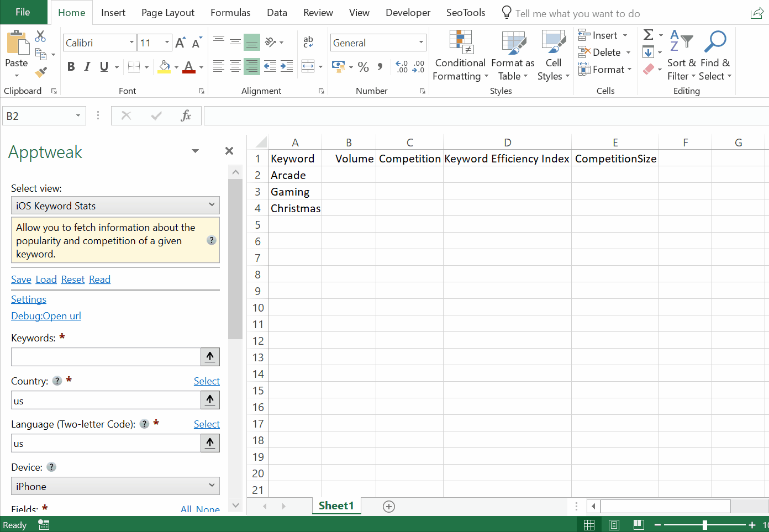Toggle Italic formatting
The width and height of the screenshot is (769, 532).
87,67
